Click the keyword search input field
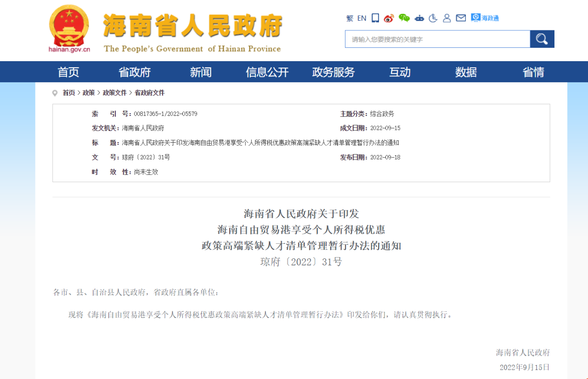The width and height of the screenshot is (588, 379). point(437,39)
